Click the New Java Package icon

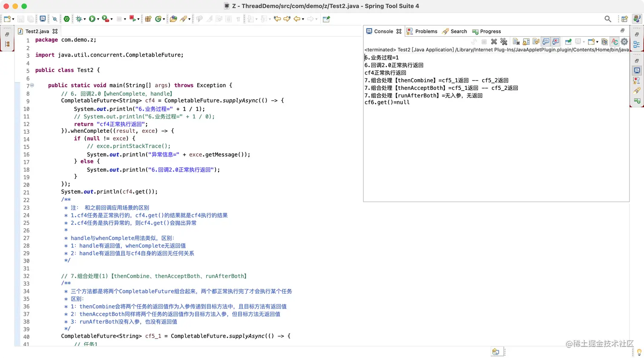click(148, 19)
